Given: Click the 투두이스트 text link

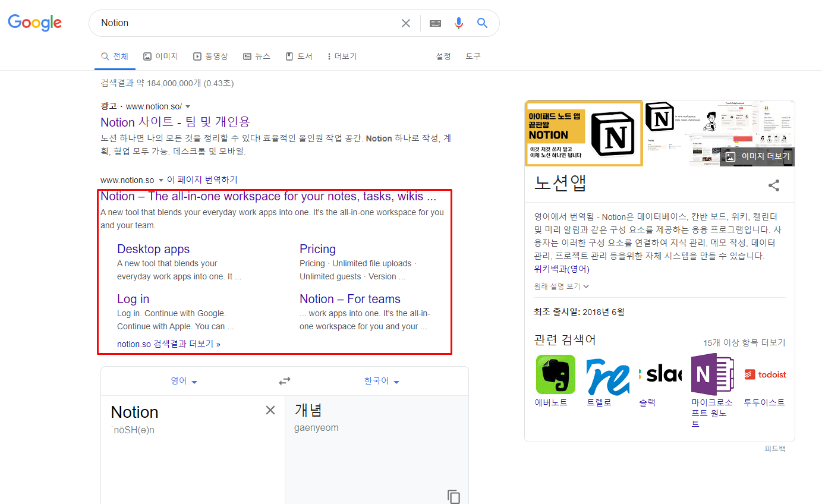Looking at the screenshot, I should tap(764, 402).
